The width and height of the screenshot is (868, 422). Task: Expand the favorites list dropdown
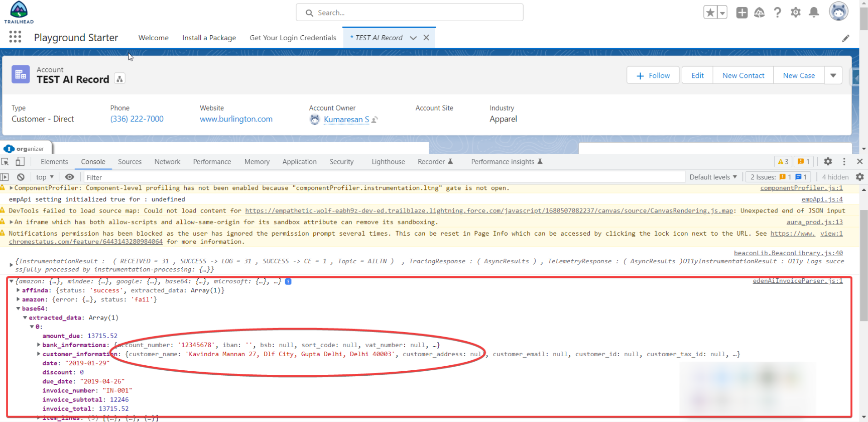722,13
